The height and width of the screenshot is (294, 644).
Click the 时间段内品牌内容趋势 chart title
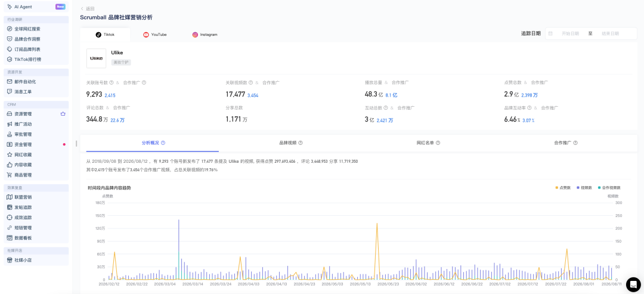point(109,188)
